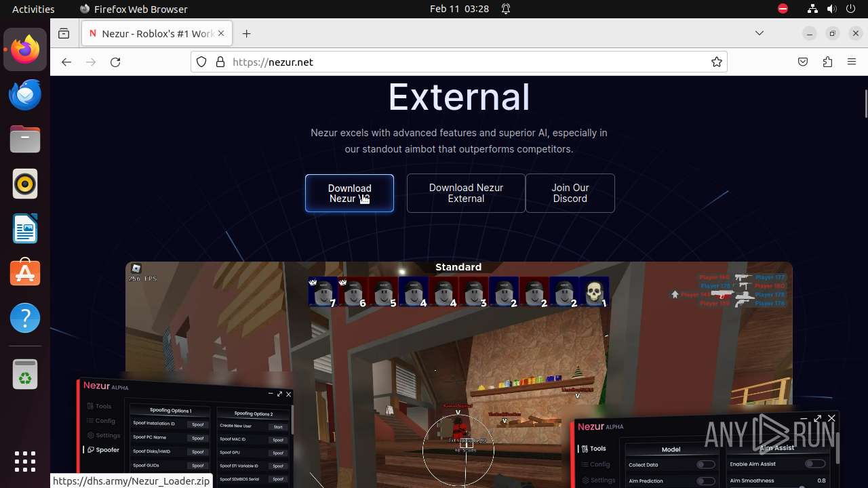The image size is (868, 488).
Task: Toggle the notification bell indicator
Action: pyautogui.click(x=506, y=9)
